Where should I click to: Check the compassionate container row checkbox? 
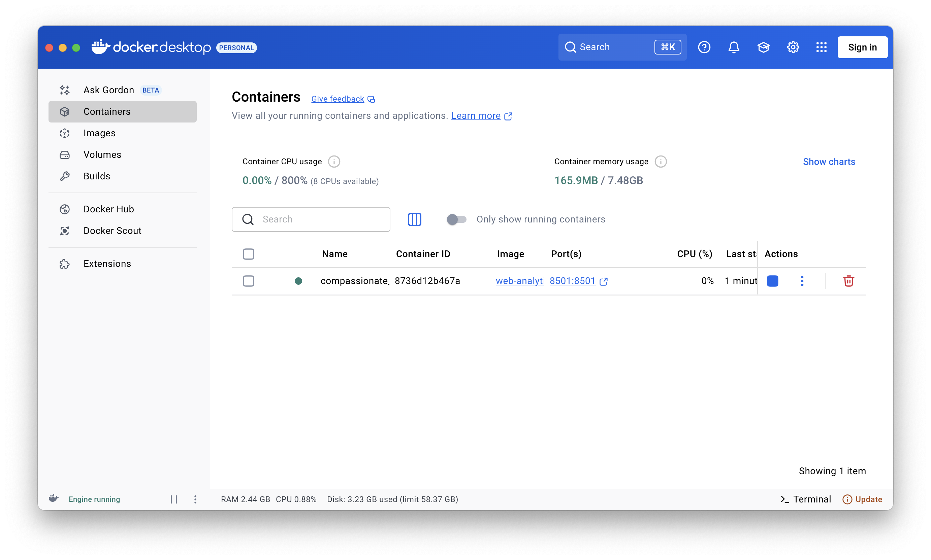click(248, 281)
